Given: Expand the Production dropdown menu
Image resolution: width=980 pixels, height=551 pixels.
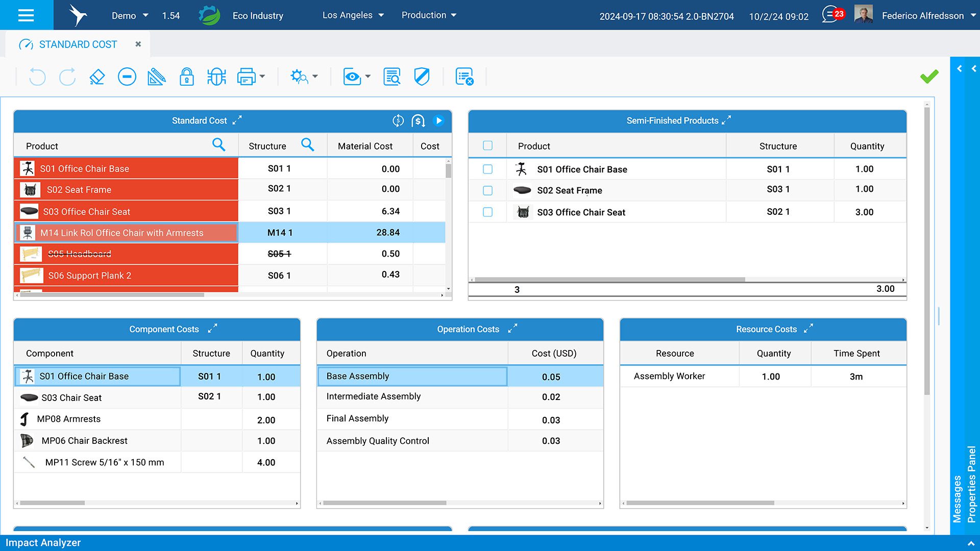Looking at the screenshot, I should coord(429,15).
